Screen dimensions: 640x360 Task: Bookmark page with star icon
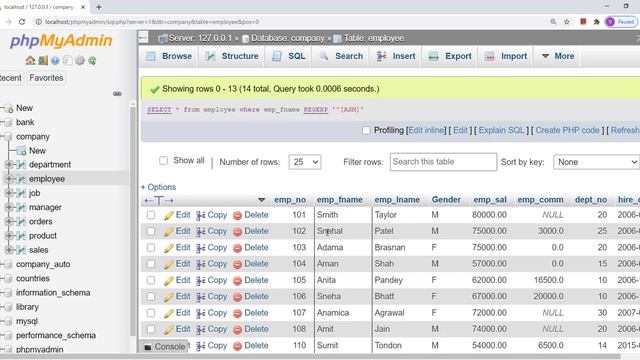[567, 22]
